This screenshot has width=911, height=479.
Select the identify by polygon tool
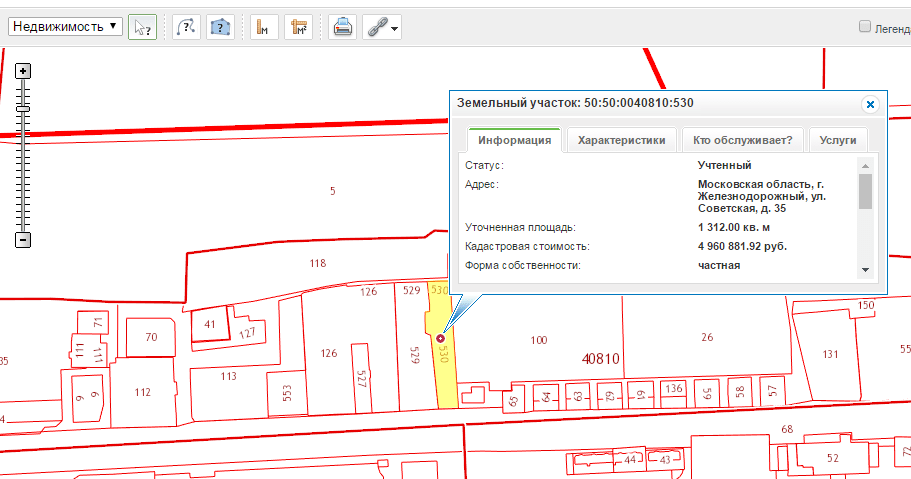[x=220, y=27]
